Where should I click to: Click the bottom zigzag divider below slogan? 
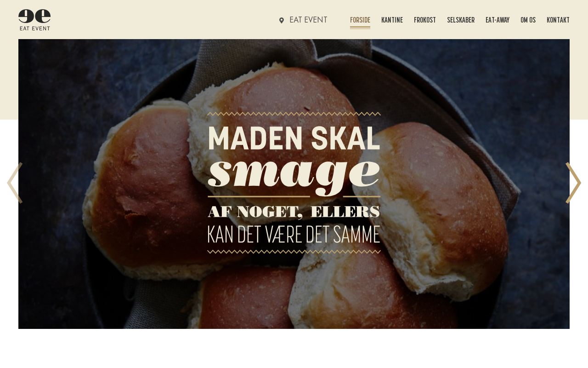point(294,252)
